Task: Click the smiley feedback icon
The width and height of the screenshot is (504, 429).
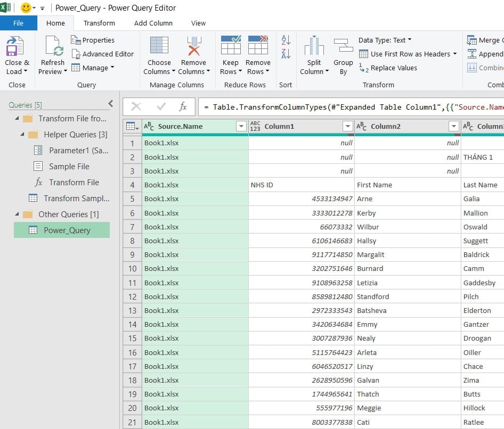Action: (x=26, y=7)
